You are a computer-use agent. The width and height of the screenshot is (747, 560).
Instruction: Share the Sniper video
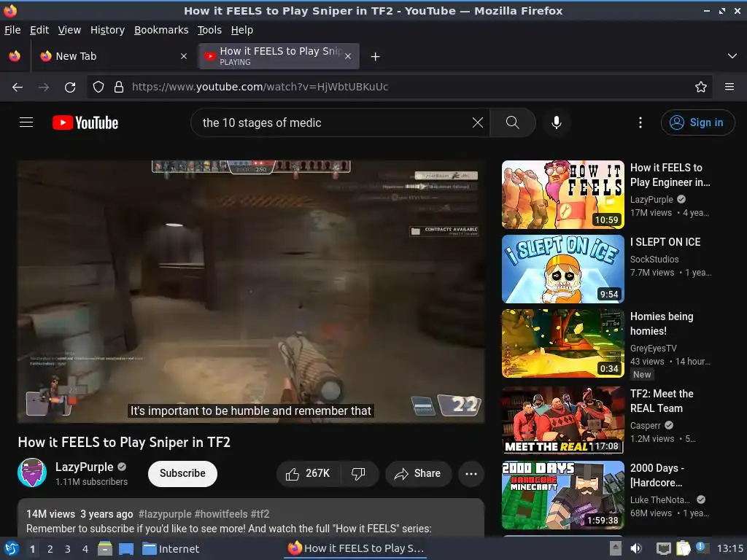tap(418, 473)
